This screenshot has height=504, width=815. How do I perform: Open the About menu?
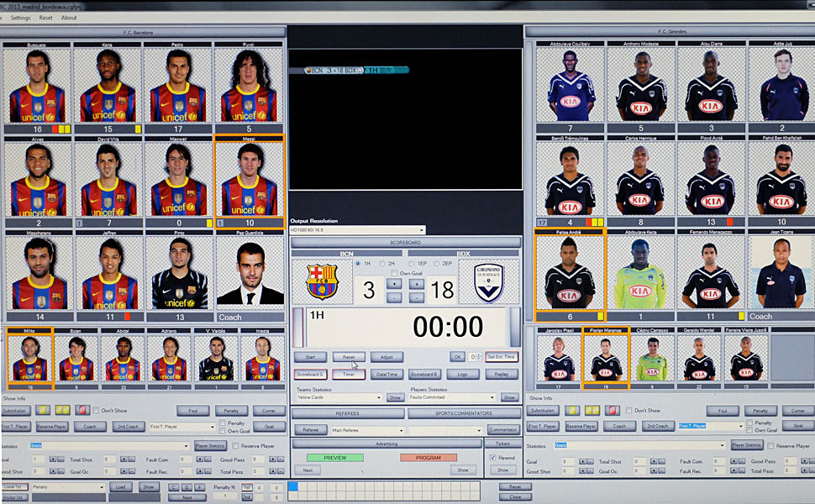click(x=69, y=18)
